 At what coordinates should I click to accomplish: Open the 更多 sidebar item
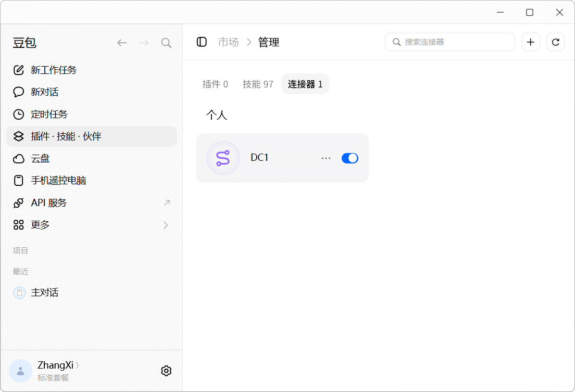pyautogui.click(x=92, y=225)
